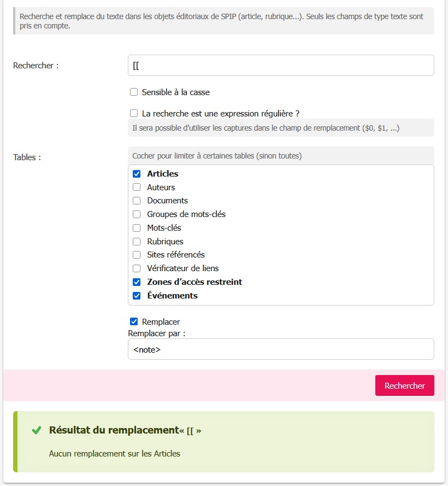Check the Mots-clés table checkbox
Screen dimensions: 448x486
(x=137, y=228)
